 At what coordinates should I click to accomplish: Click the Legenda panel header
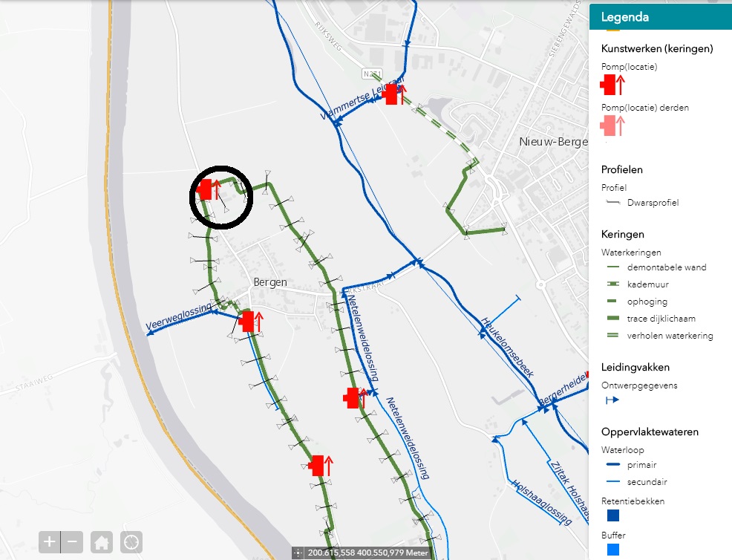[x=661, y=17]
